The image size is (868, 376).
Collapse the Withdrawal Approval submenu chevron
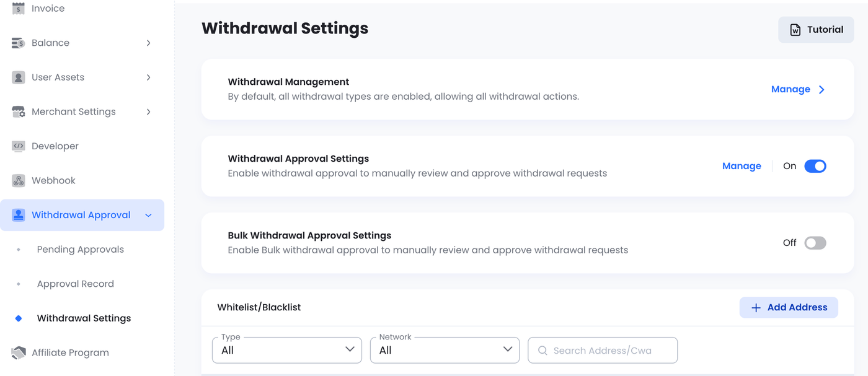click(x=148, y=216)
